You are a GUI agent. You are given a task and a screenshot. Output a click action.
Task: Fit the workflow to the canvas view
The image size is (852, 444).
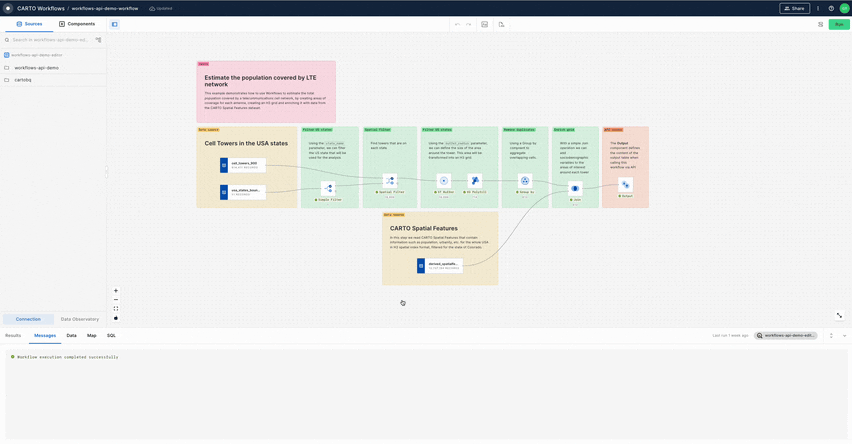[x=116, y=309]
